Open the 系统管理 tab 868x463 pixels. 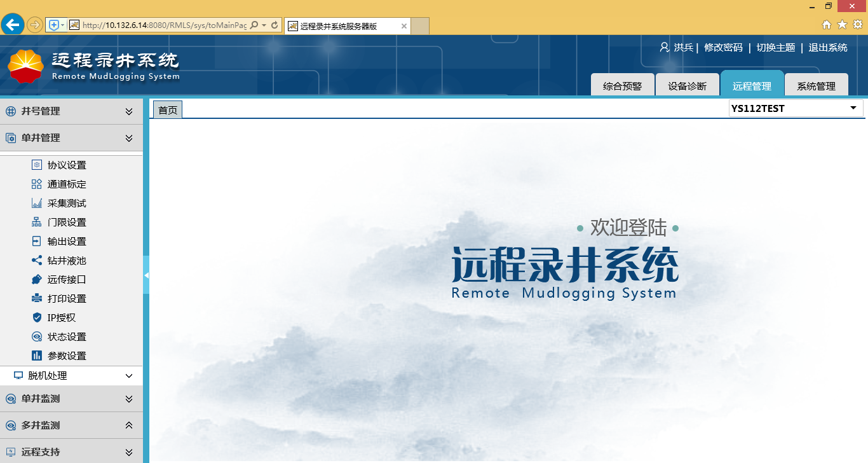pos(816,86)
